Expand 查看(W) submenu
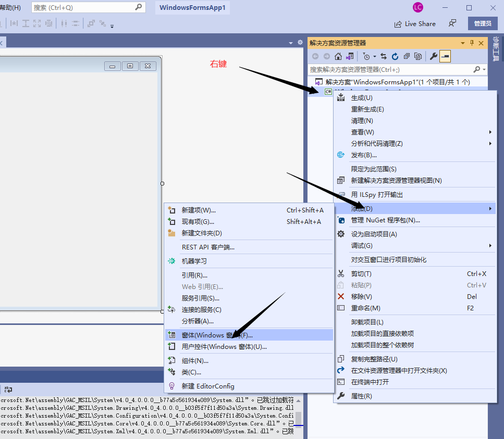504x439 pixels. point(415,132)
